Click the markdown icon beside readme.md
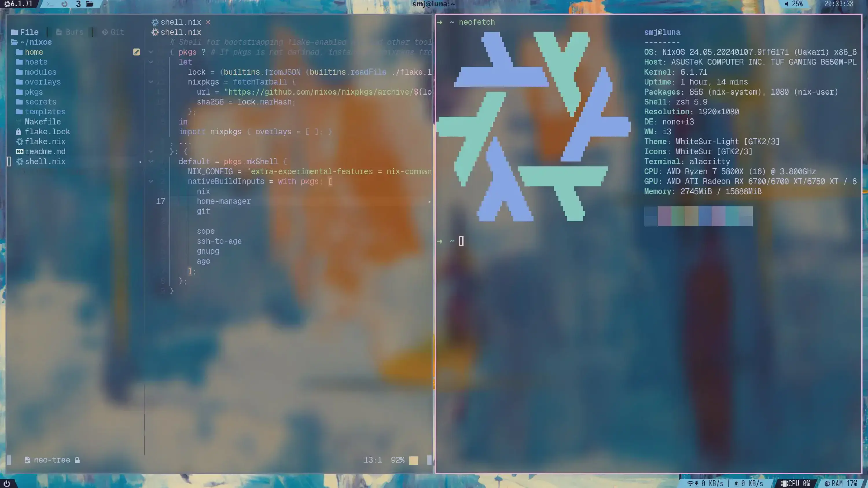The height and width of the screenshot is (488, 868). click(20, 152)
